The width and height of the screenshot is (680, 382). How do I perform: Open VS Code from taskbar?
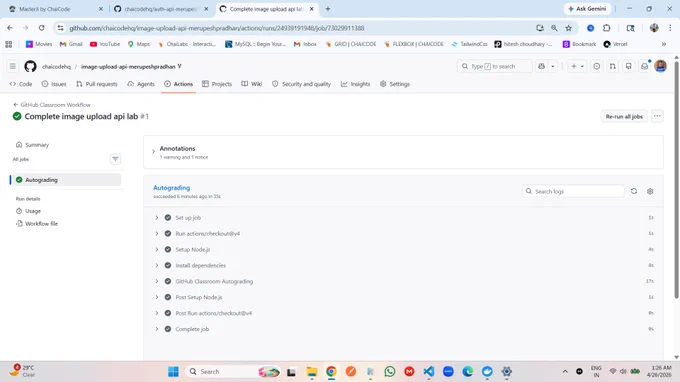428,372
